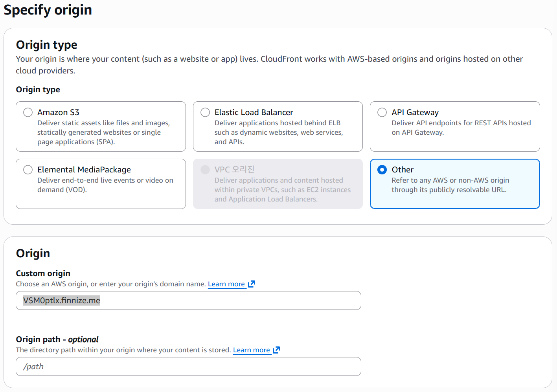This screenshot has width=557, height=392.
Task: Click the VPC origin card description
Action: (282, 190)
